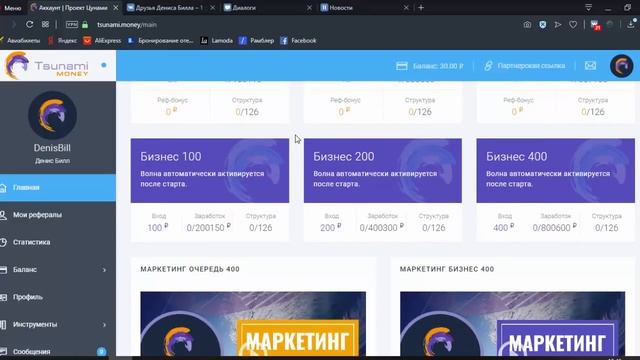The image size is (640, 360).
Task: Open the speed dial grid icon
Action: pyautogui.click(x=45, y=24)
